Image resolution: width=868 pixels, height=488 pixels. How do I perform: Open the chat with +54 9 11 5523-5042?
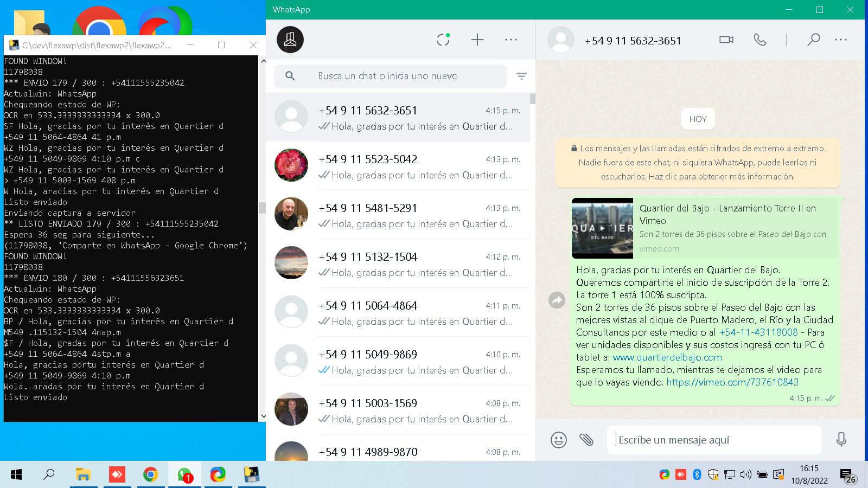click(398, 166)
